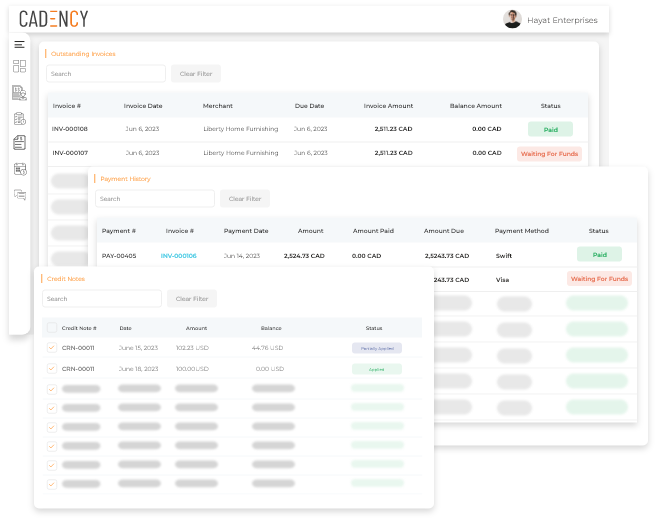This screenshot has height=521, width=657.
Task: Open the INV-000106 invoice link
Action: [178, 256]
